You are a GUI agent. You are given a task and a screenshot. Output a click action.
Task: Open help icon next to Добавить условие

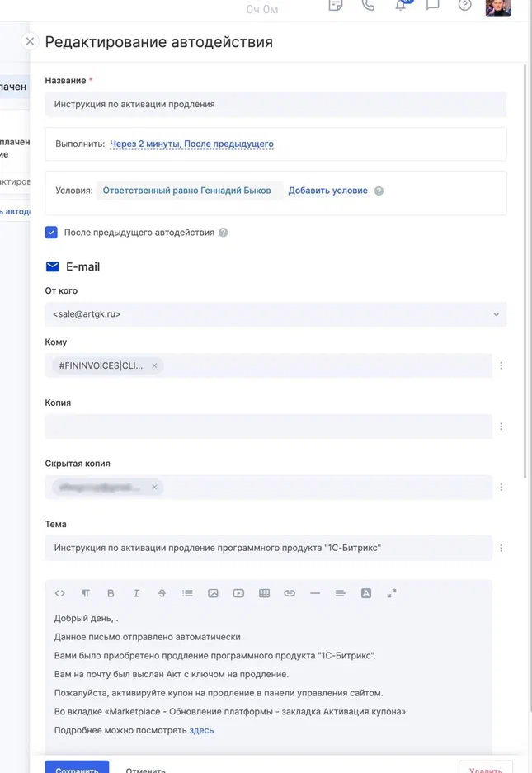click(379, 191)
